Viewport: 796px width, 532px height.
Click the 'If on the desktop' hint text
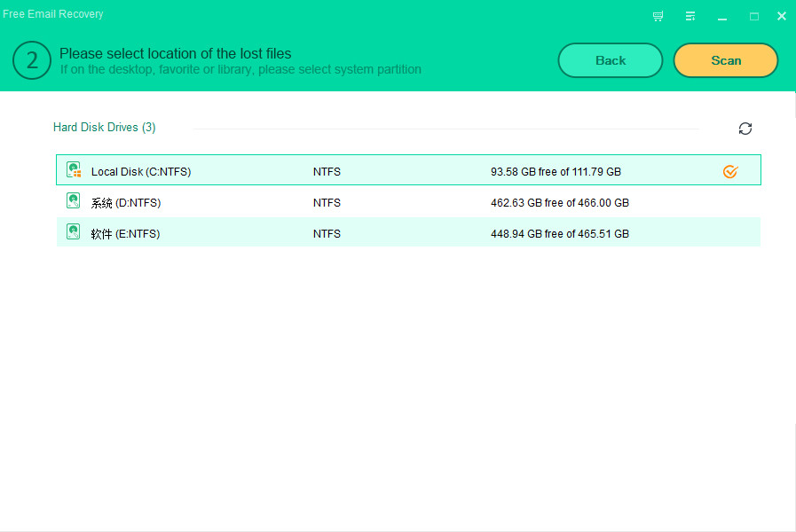pos(240,69)
